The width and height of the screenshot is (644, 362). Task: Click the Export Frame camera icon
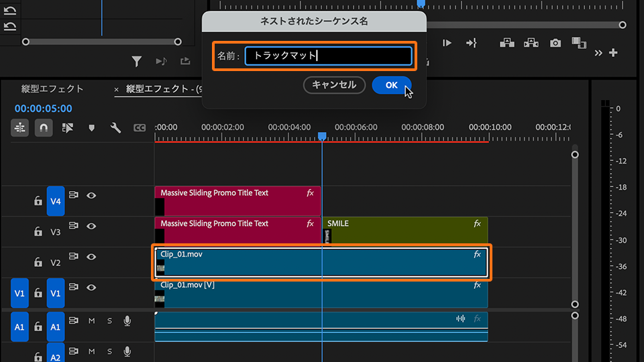click(555, 43)
